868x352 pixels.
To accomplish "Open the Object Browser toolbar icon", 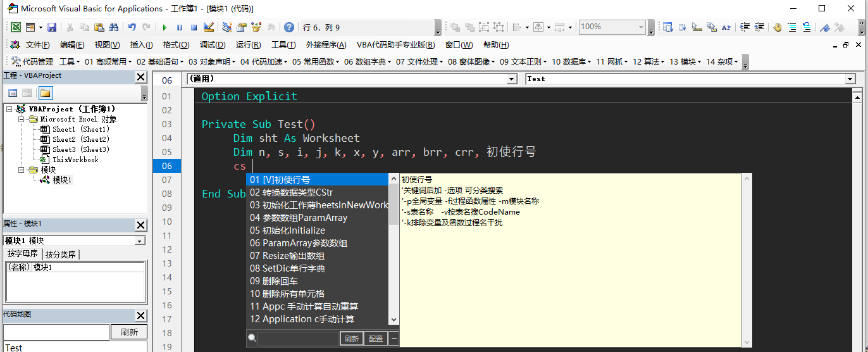I will pyautogui.click(x=256, y=27).
